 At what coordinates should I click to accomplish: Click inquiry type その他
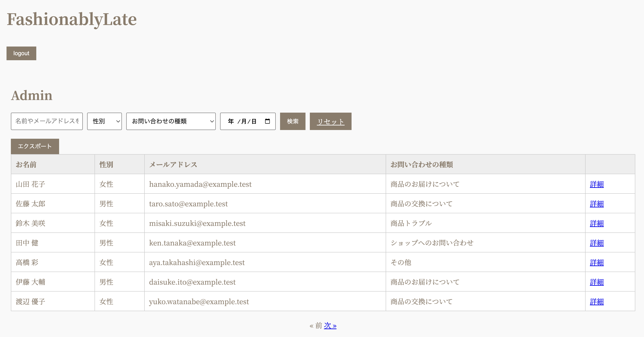(401, 262)
